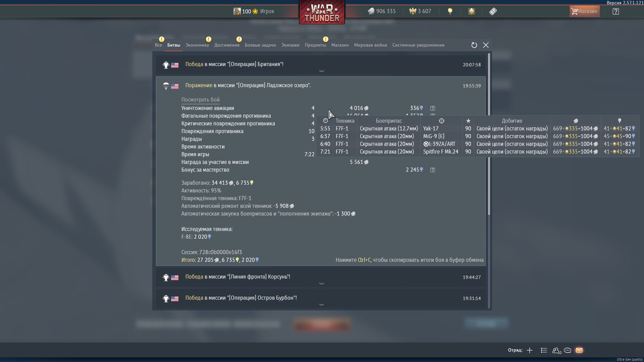Screen dimensions: 644x362
Task: Click the USA flag of Ладожское озеро entry
Action: 175,86
